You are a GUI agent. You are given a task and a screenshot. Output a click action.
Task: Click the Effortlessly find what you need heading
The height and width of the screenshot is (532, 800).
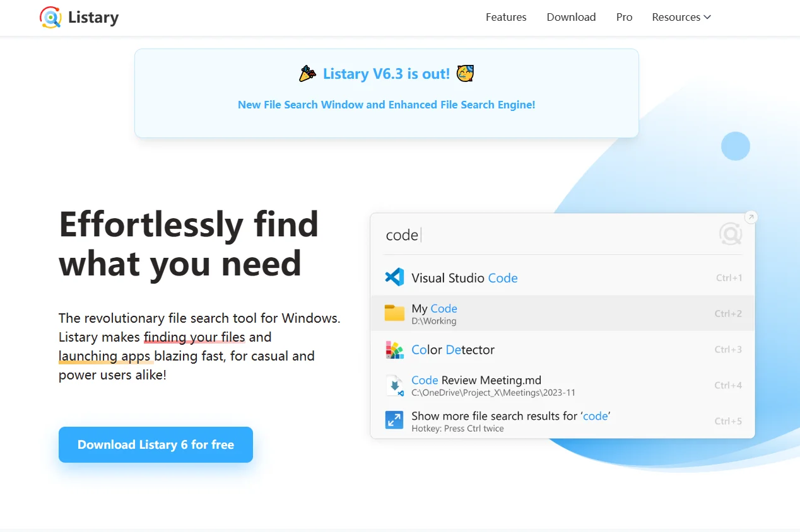pyautogui.click(x=189, y=243)
